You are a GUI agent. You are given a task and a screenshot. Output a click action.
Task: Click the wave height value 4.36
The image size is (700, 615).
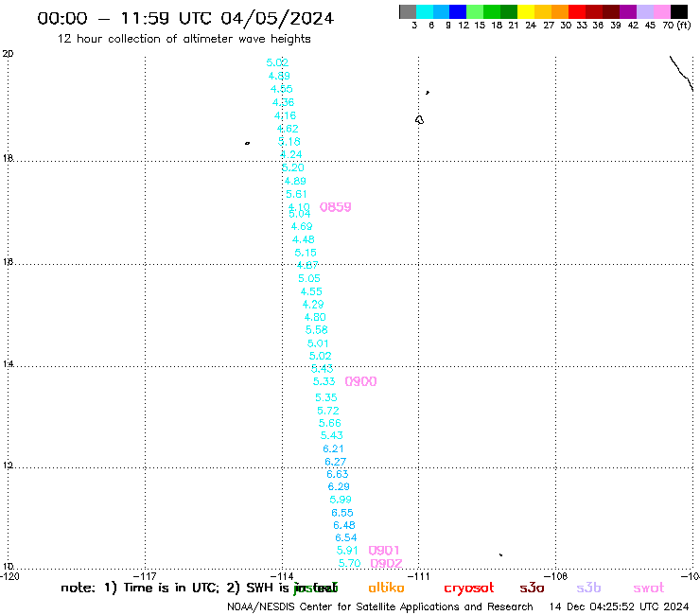[x=283, y=102]
